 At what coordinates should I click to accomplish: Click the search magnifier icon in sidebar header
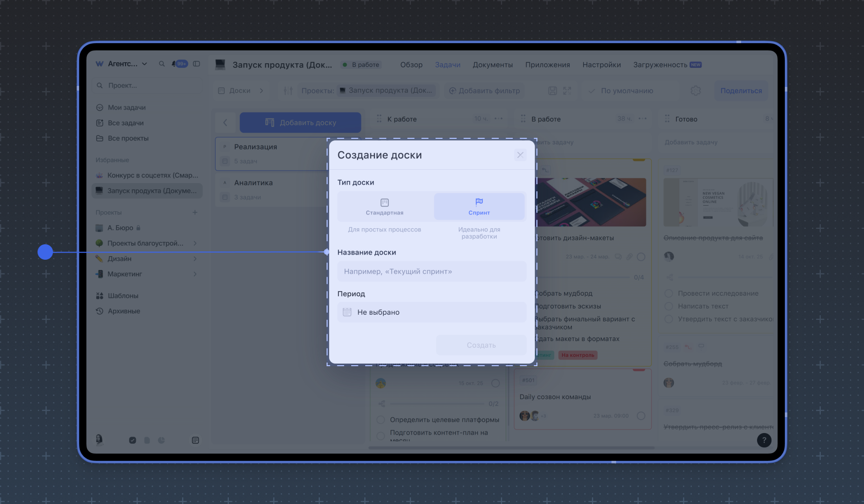tap(161, 64)
